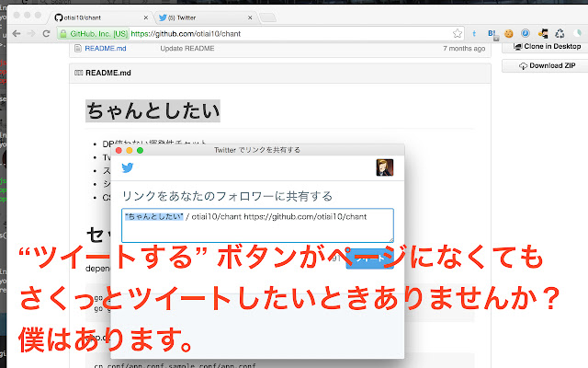
Task: Click the ちゃんとしたい heading in README
Action: [153, 110]
